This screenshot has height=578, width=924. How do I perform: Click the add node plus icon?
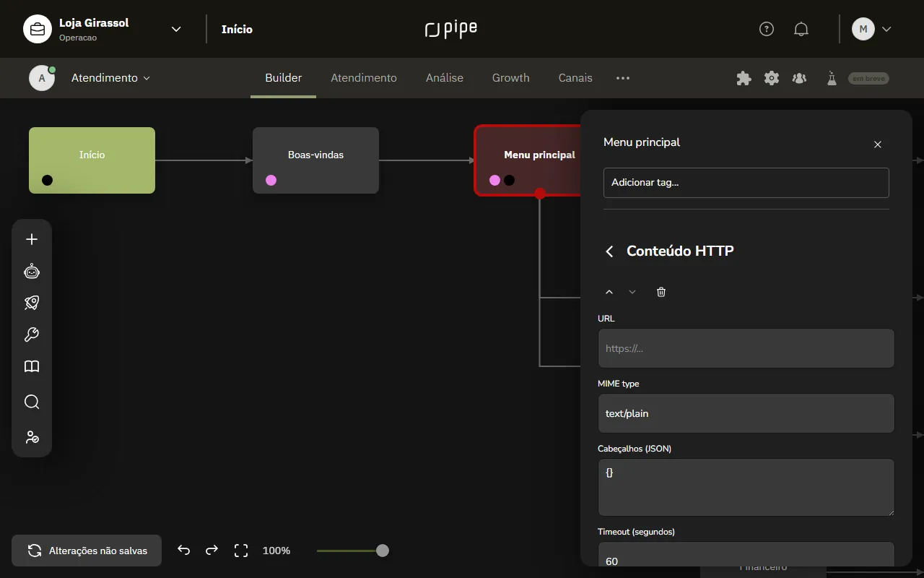[x=32, y=239]
